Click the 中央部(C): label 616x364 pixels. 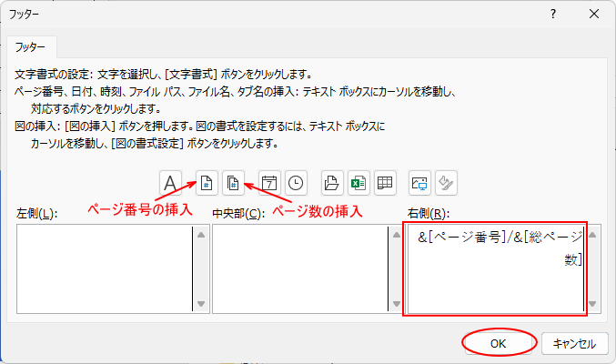(x=238, y=214)
